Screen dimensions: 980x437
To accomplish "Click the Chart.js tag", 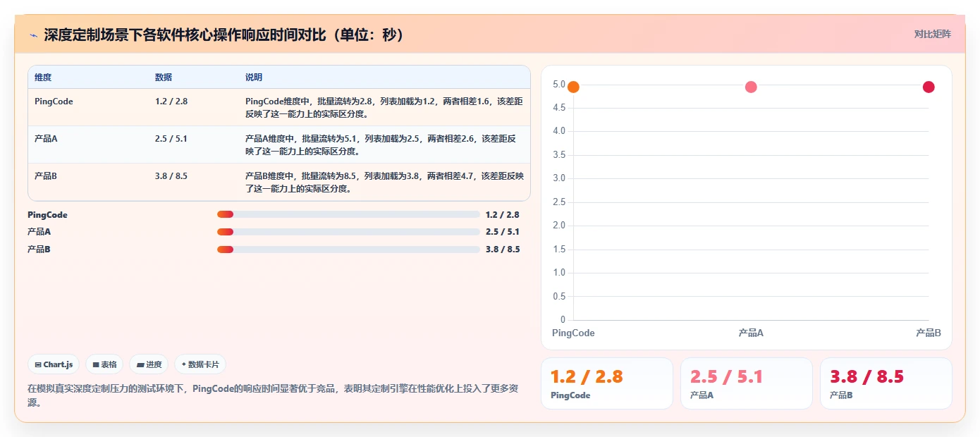I will click(x=54, y=364).
